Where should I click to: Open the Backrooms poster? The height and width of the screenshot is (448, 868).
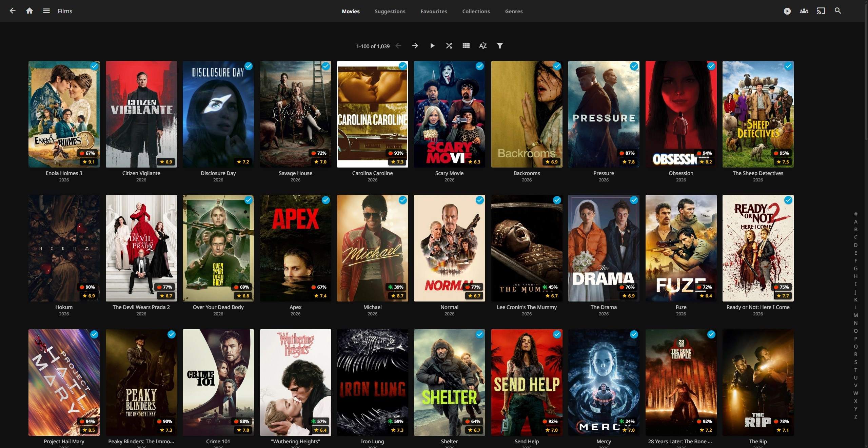point(527,114)
